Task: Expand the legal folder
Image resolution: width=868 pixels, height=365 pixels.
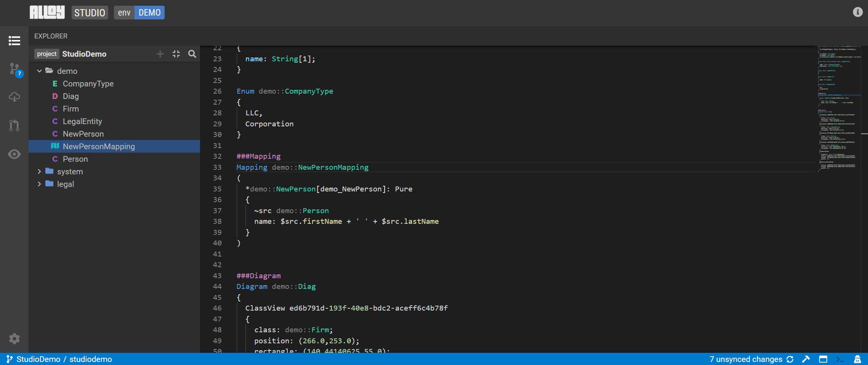Action: point(39,184)
